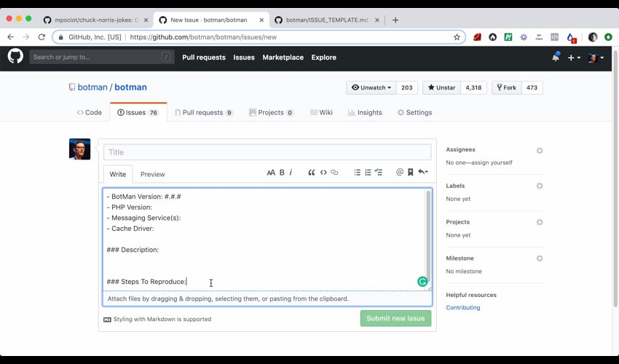Click the botman owner link
This screenshot has height=364, width=619.
pos(92,87)
